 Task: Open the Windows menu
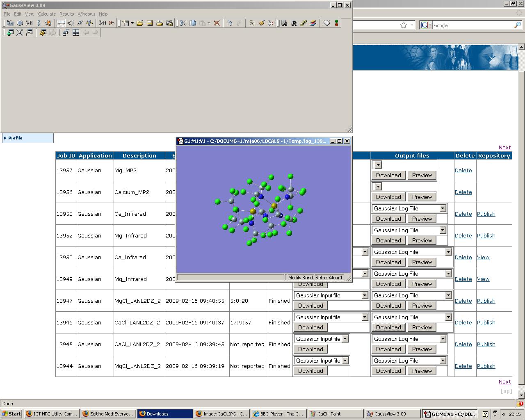pyautogui.click(x=87, y=14)
